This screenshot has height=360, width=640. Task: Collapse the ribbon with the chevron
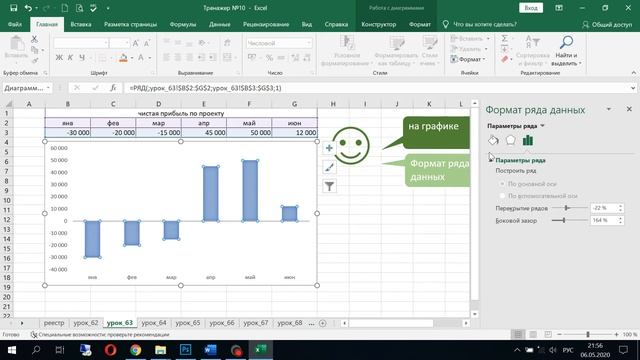[x=633, y=73]
